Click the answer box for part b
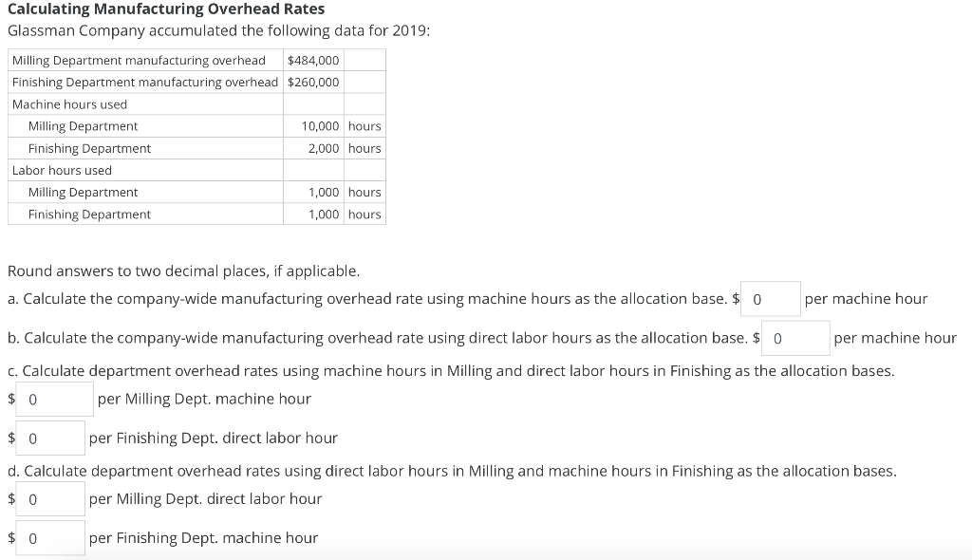 pos(795,337)
